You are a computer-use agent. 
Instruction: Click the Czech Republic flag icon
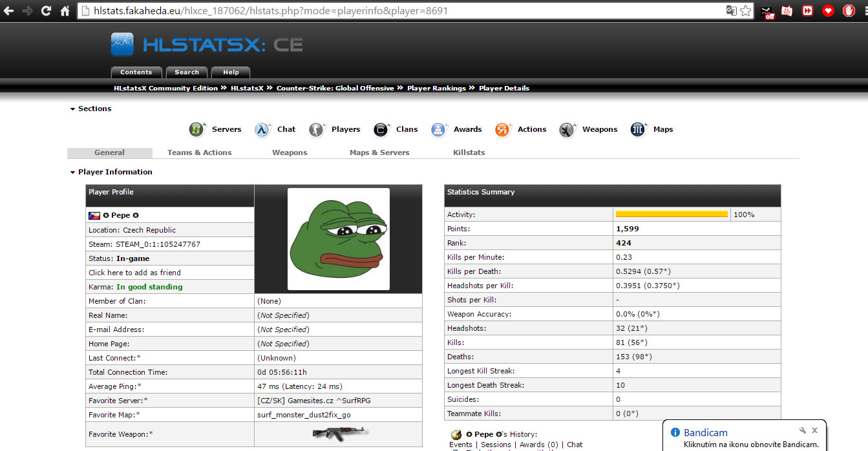click(94, 215)
